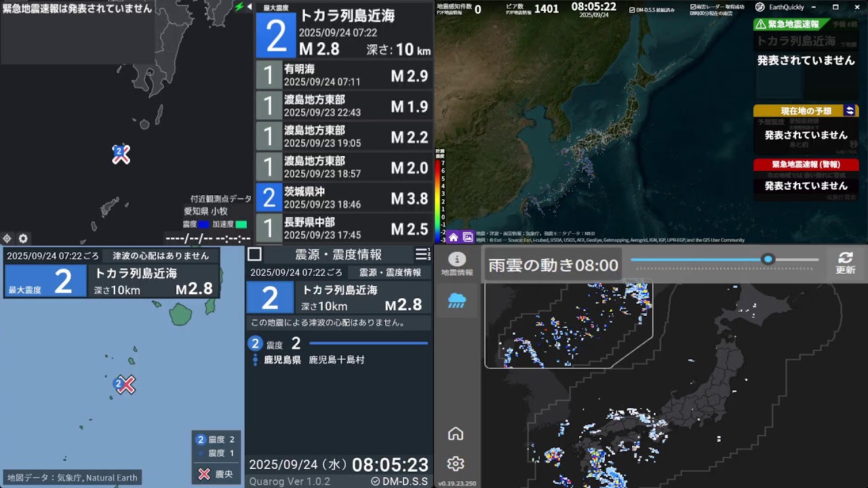
Task: Open settings gear below the top-left map
Action: [23, 239]
